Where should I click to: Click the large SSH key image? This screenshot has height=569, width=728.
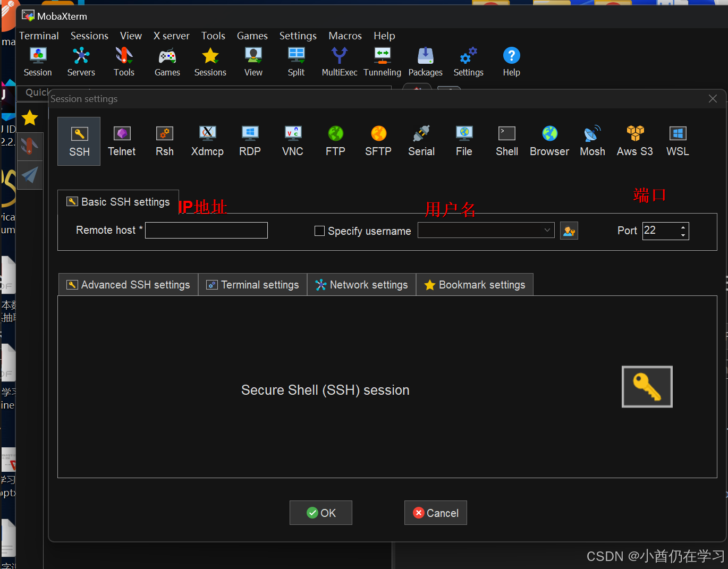tap(647, 387)
